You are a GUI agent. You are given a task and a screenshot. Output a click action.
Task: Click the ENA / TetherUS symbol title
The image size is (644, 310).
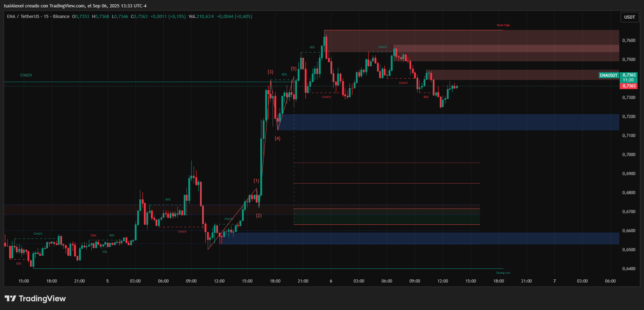[23, 17]
